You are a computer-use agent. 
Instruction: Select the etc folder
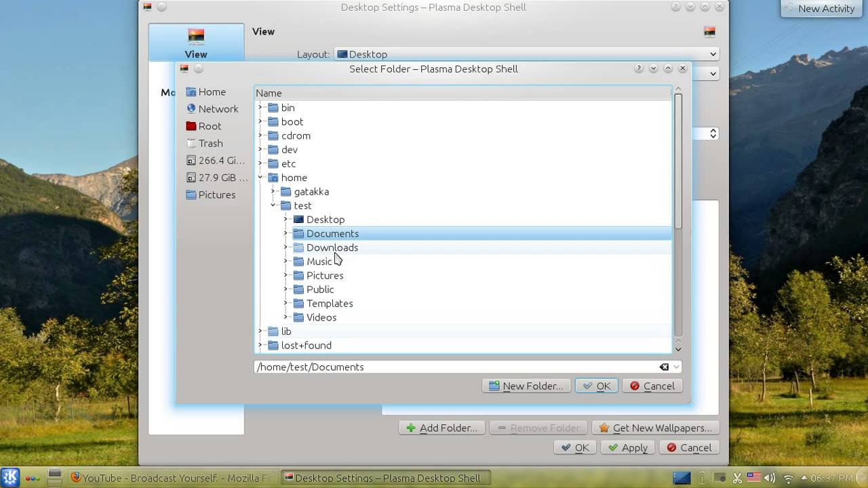pos(282,163)
